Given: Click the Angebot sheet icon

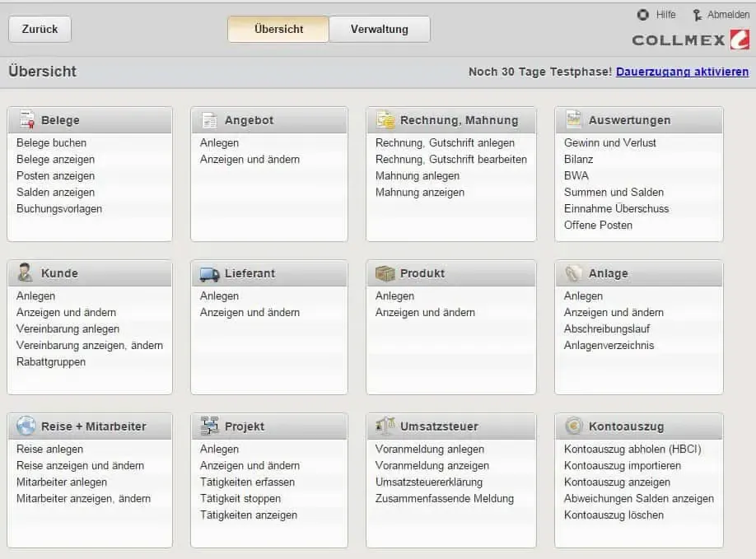Looking at the screenshot, I should point(210,119).
